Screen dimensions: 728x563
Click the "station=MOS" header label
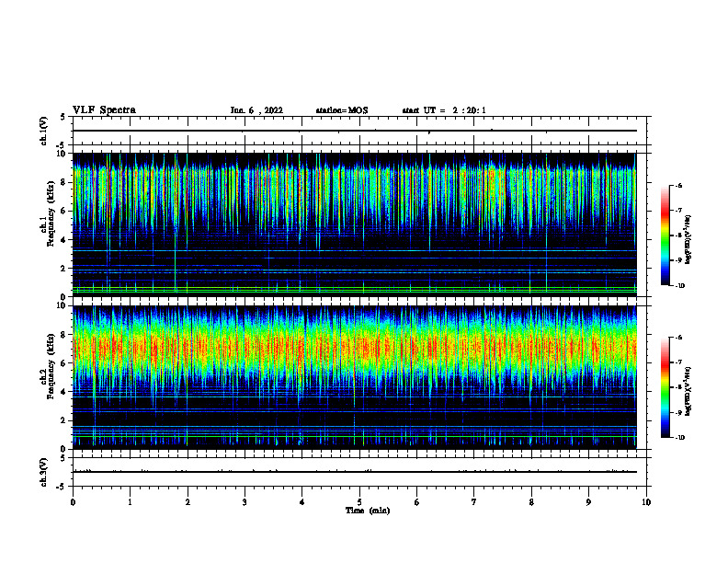(342, 110)
